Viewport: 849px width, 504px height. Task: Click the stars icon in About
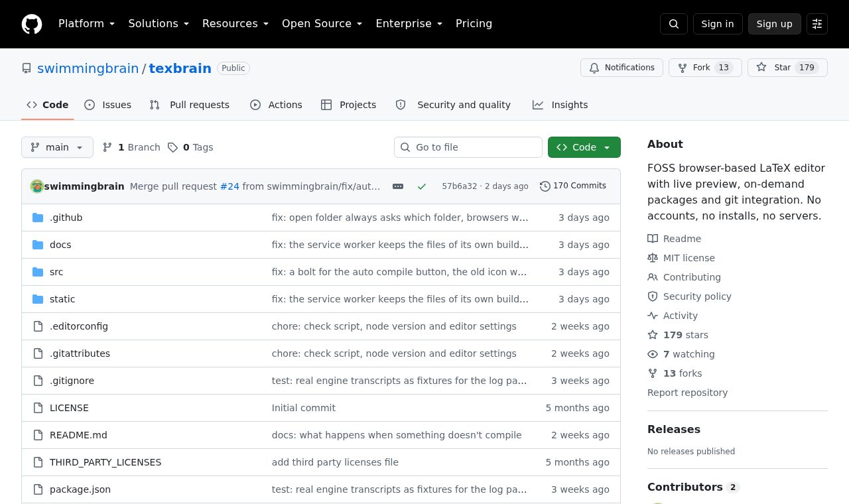(653, 335)
